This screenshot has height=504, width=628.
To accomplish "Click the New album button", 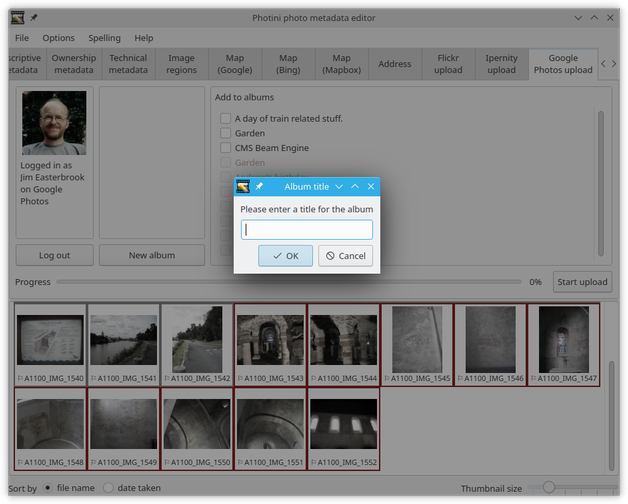I will tap(152, 255).
